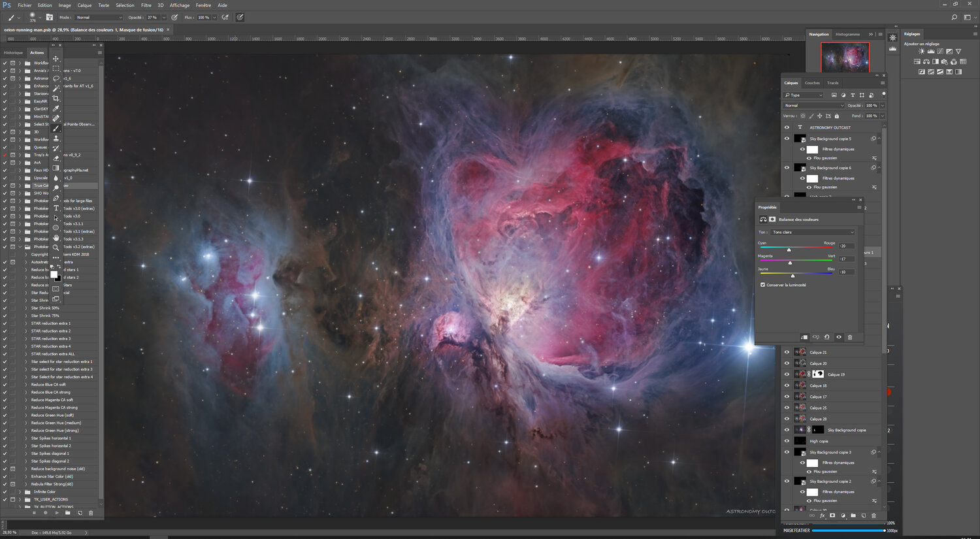The height and width of the screenshot is (539, 980).
Task: Open the Filtre menu
Action: (x=146, y=5)
